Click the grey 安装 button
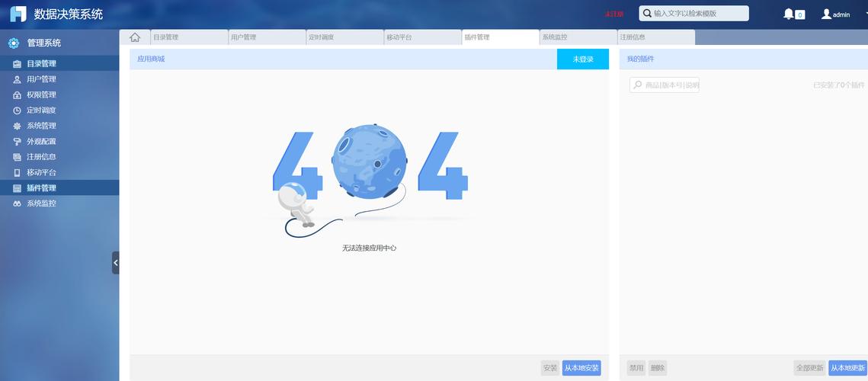Image resolution: width=868 pixels, height=381 pixels. (x=550, y=368)
